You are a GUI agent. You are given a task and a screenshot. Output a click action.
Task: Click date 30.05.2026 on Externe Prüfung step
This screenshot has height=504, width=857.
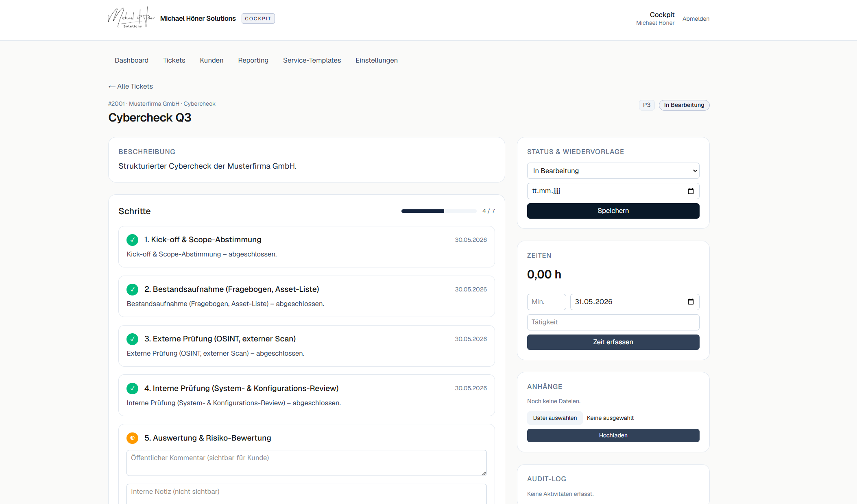click(x=471, y=339)
